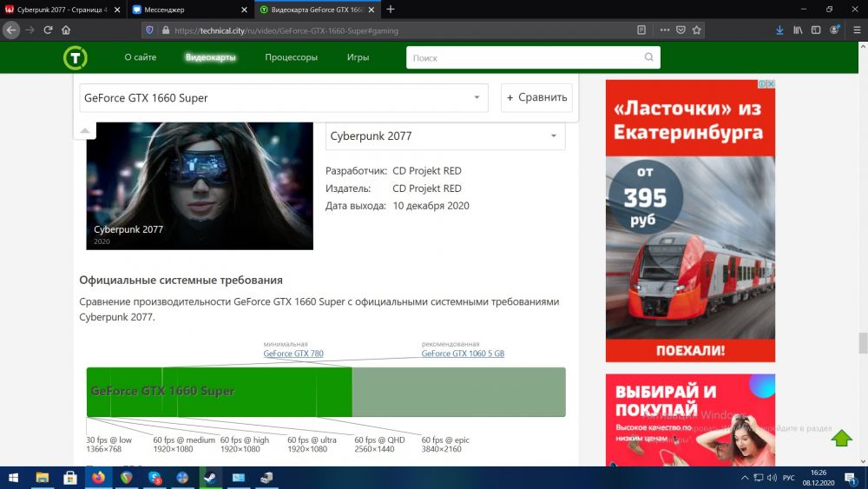The image size is (868, 489).
Task: Switch keyboard language РУС indicator
Action: [x=789, y=478]
